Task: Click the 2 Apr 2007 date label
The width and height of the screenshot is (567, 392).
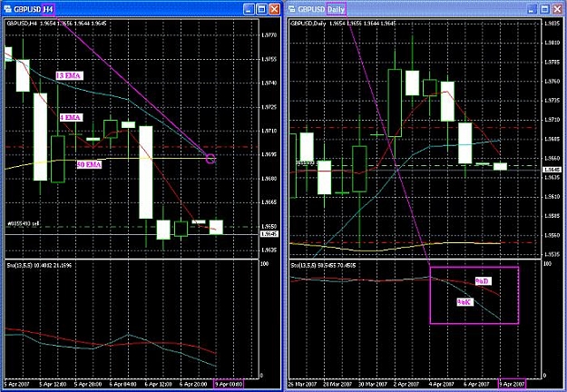Action: [x=406, y=384]
